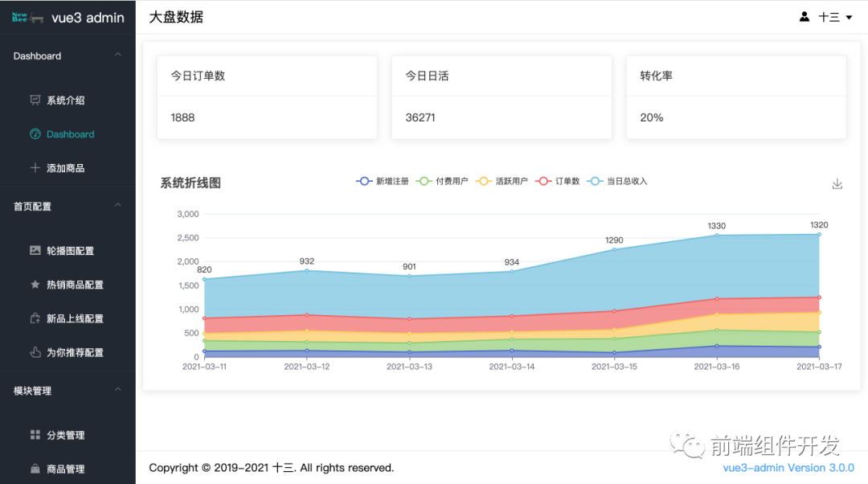Click the thumb icon beside 为你推荐配置
868x484 pixels.
[35, 352]
